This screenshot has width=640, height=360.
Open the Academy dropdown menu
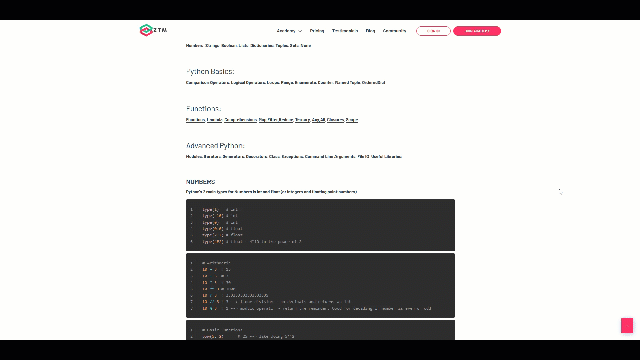coord(289,31)
